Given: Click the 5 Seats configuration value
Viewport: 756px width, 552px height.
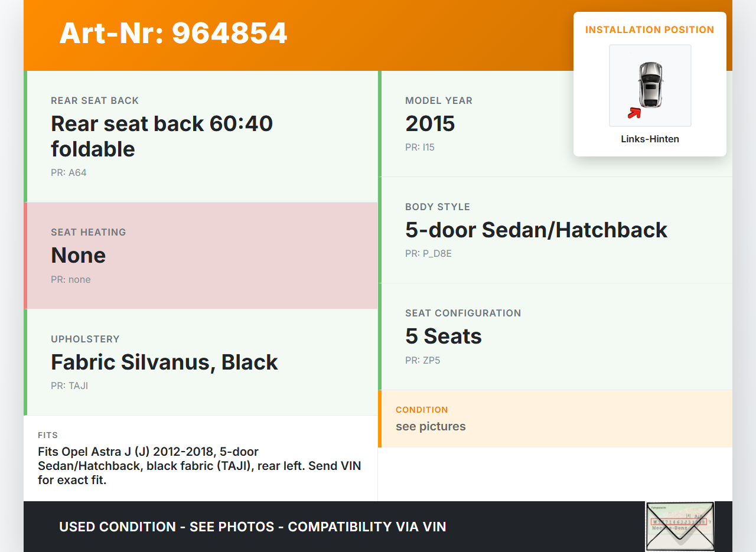Looking at the screenshot, I should 444,336.
